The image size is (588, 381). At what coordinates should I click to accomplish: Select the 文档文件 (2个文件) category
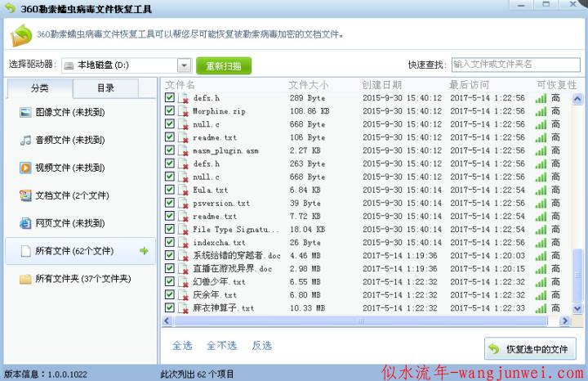pos(80,195)
